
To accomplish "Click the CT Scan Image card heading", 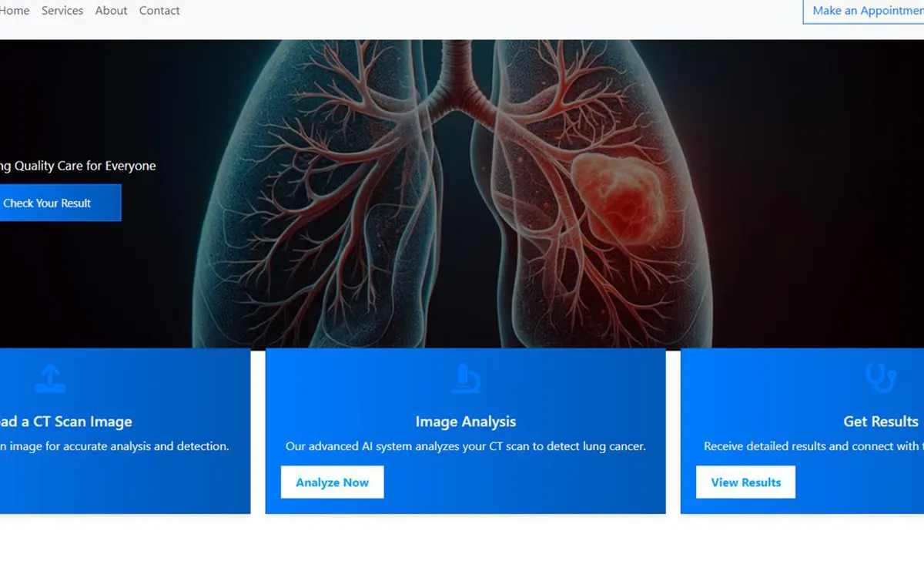I will [x=66, y=422].
